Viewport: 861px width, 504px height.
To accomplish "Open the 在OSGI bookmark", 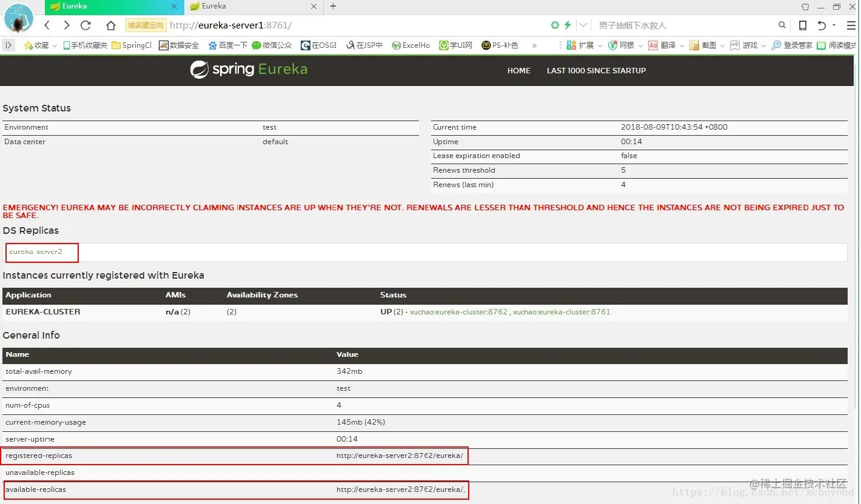I will (x=318, y=45).
